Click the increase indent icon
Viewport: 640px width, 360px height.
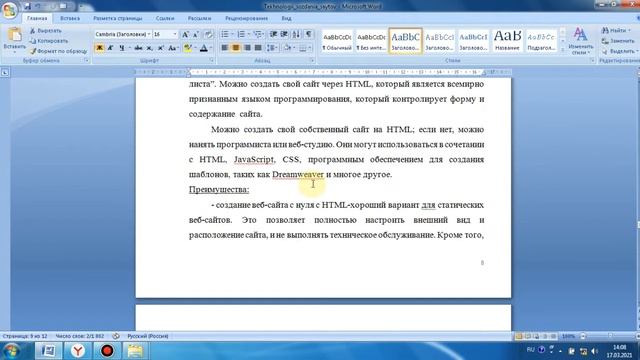(x=284, y=34)
